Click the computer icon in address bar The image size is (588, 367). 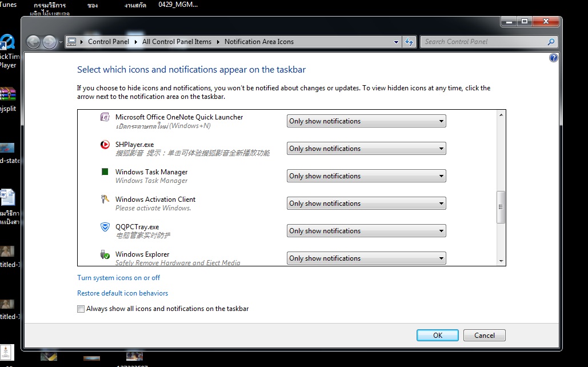71,42
